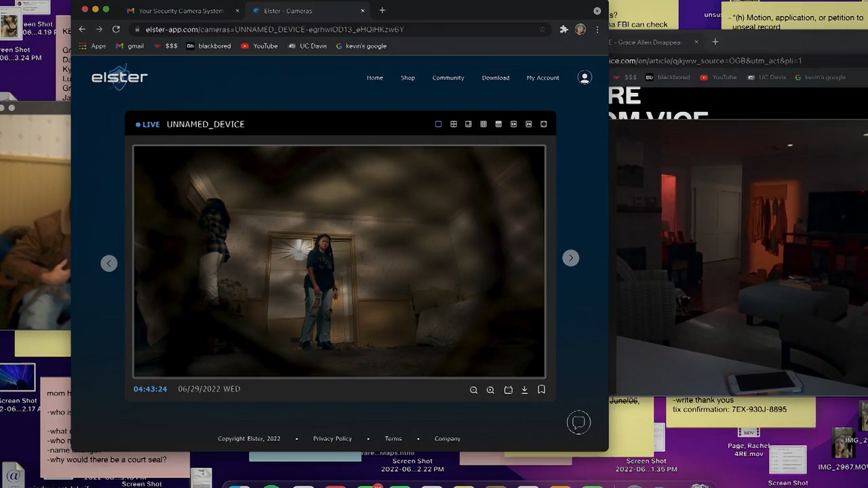Bookmark this page with the star icon

(542, 30)
